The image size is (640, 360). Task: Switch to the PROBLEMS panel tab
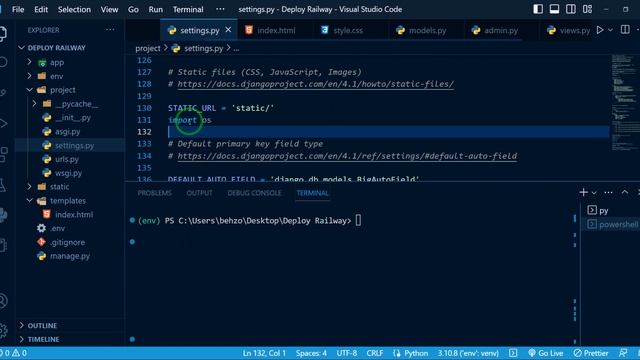154,193
